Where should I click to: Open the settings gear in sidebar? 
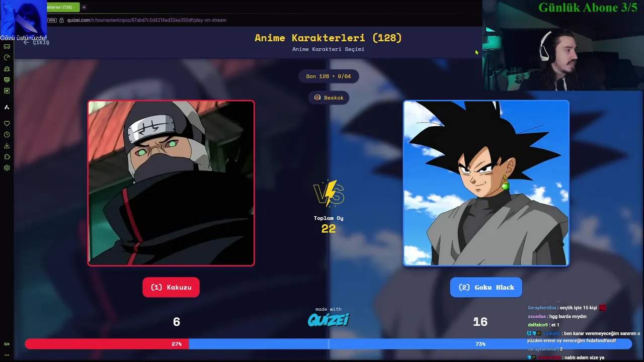click(7, 168)
